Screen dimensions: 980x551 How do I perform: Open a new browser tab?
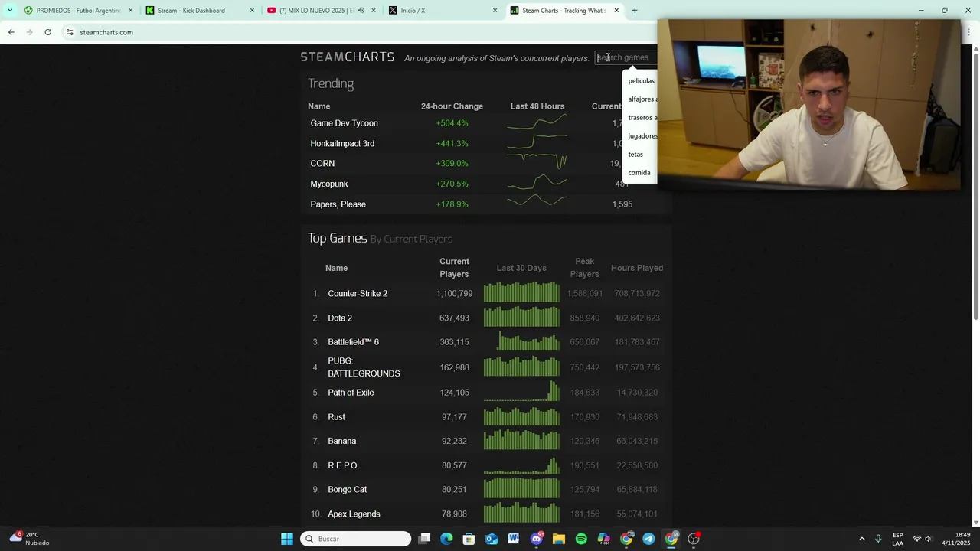click(635, 11)
